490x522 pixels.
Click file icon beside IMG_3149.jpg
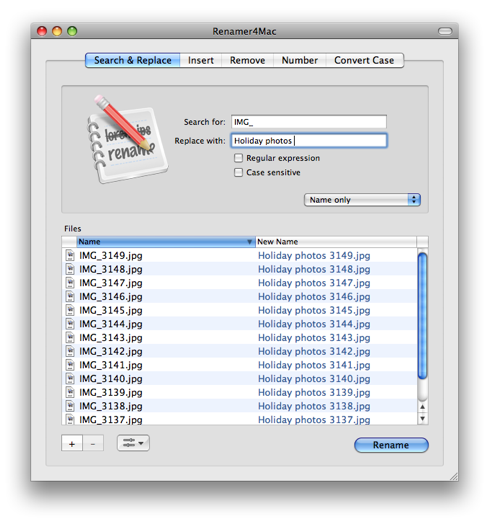pos(70,255)
